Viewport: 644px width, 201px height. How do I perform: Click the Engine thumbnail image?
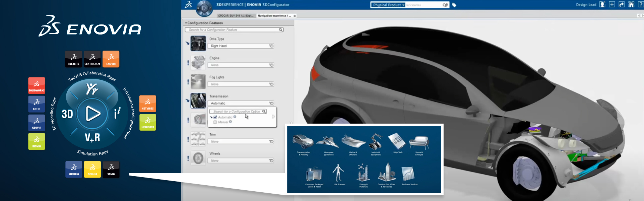pos(198,62)
